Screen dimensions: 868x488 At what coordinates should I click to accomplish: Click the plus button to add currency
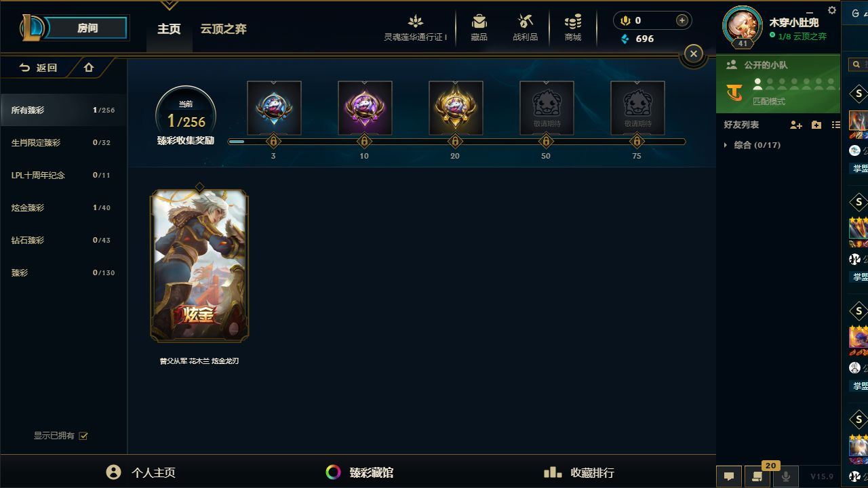pos(682,20)
